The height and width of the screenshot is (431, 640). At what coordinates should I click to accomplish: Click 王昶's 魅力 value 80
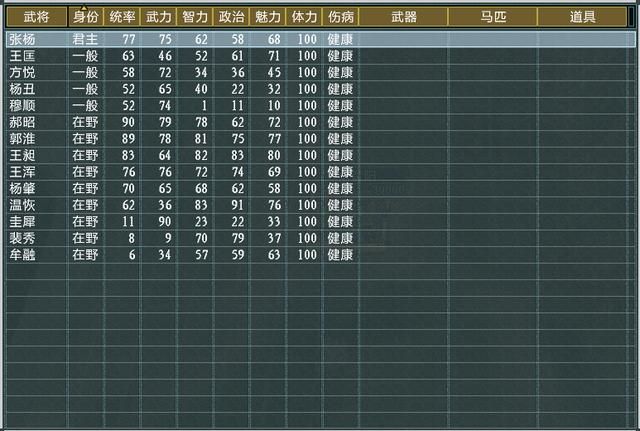[x=274, y=155]
